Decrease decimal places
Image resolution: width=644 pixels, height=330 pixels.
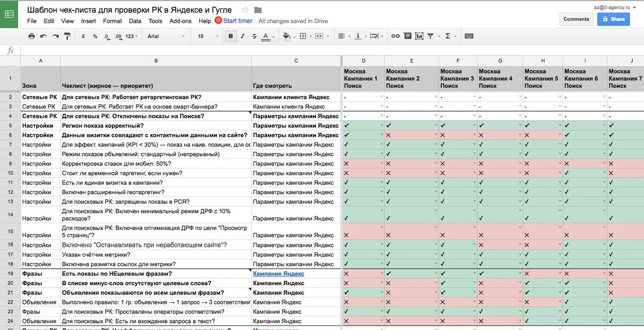point(107,36)
